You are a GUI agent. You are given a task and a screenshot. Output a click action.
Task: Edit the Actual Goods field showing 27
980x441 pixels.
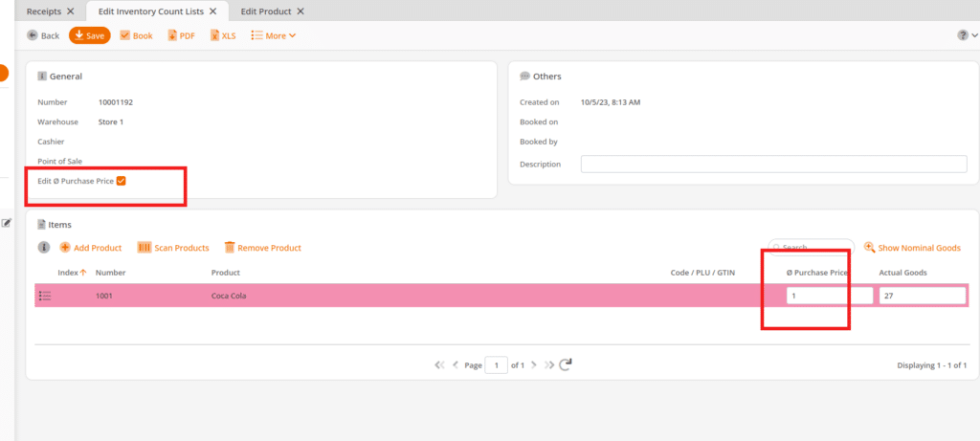[923, 296]
